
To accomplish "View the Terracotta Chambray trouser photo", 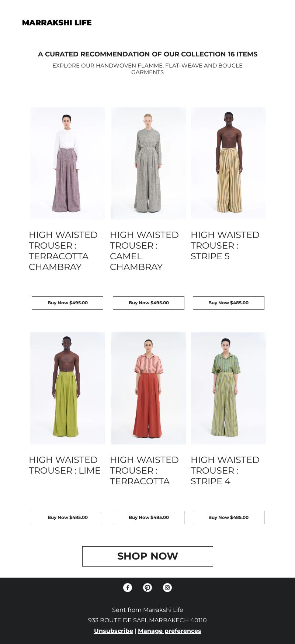I will 67,163.
